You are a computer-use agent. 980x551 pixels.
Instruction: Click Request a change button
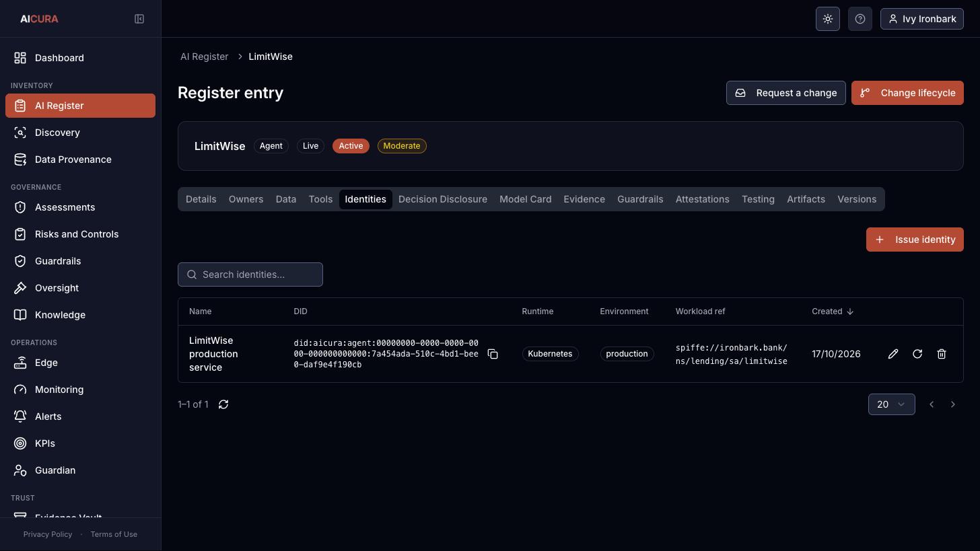tap(785, 93)
